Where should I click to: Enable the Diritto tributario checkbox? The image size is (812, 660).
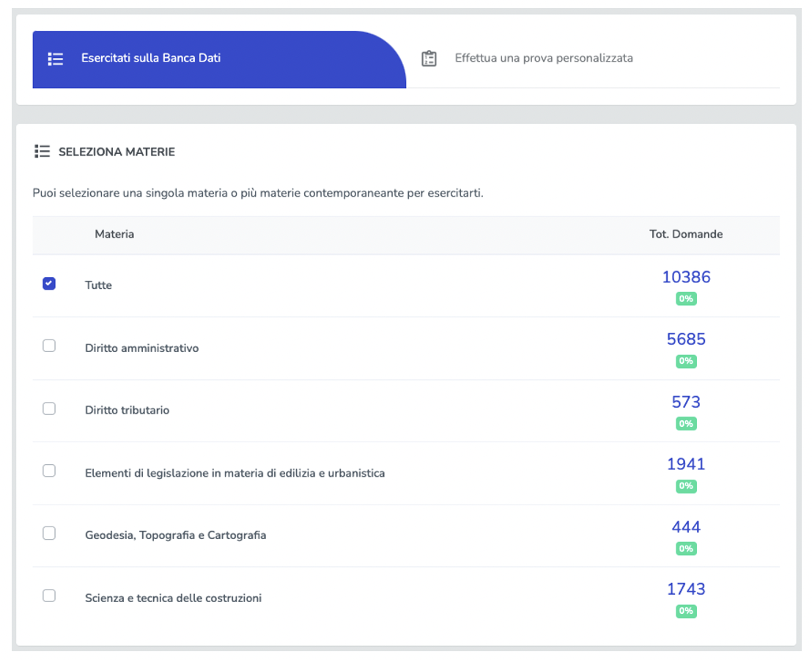coord(49,408)
